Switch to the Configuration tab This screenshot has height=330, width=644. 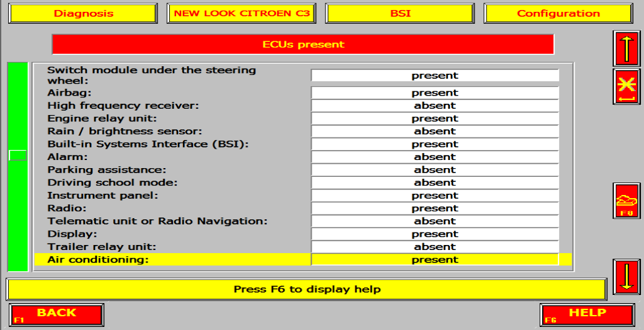point(558,13)
